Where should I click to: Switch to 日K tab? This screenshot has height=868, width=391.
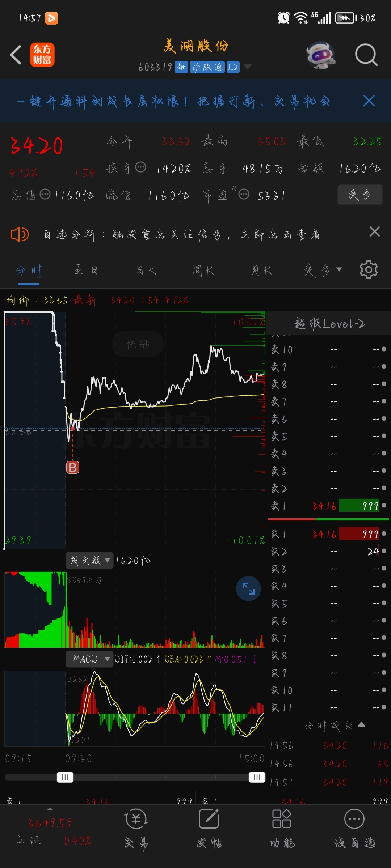pyautogui.click(x=146, y=271)
